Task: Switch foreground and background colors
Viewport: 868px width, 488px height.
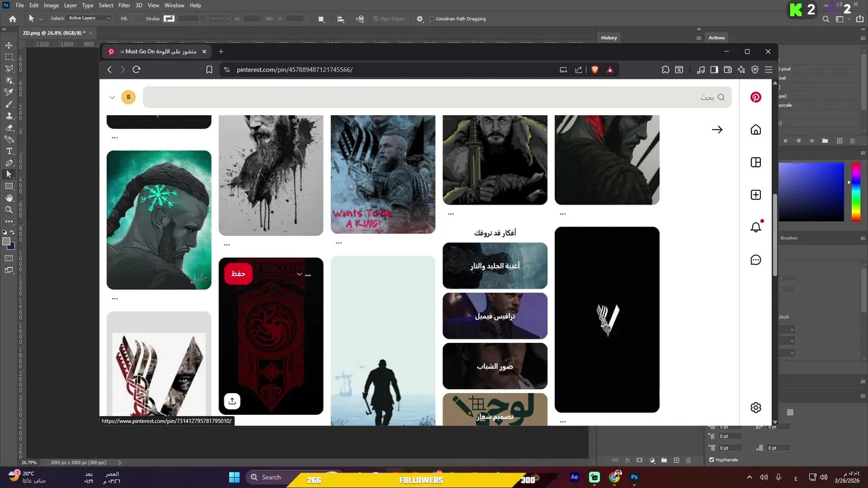Action: 12,232
